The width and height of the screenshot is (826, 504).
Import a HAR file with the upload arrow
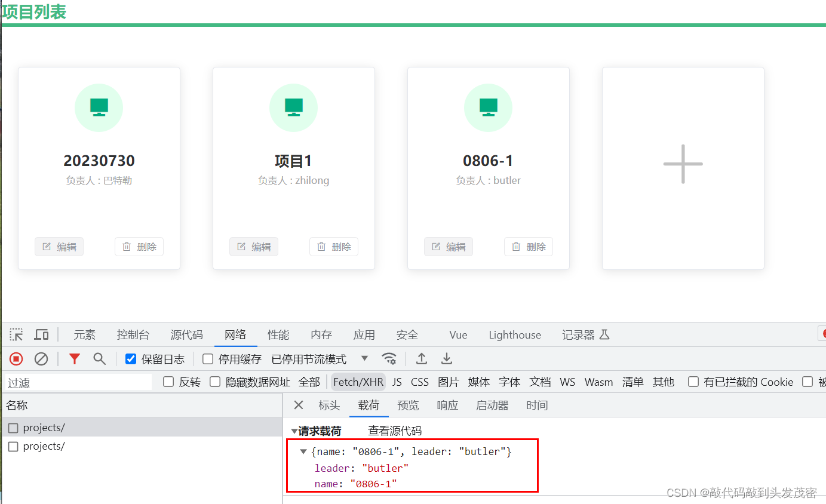click(x=422, y=359)
